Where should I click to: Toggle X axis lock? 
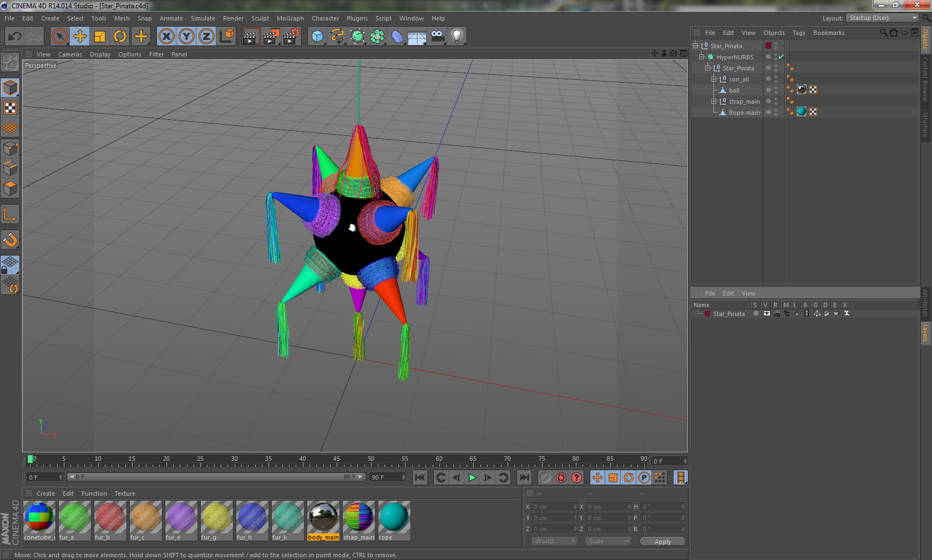(x=166, y=37)
